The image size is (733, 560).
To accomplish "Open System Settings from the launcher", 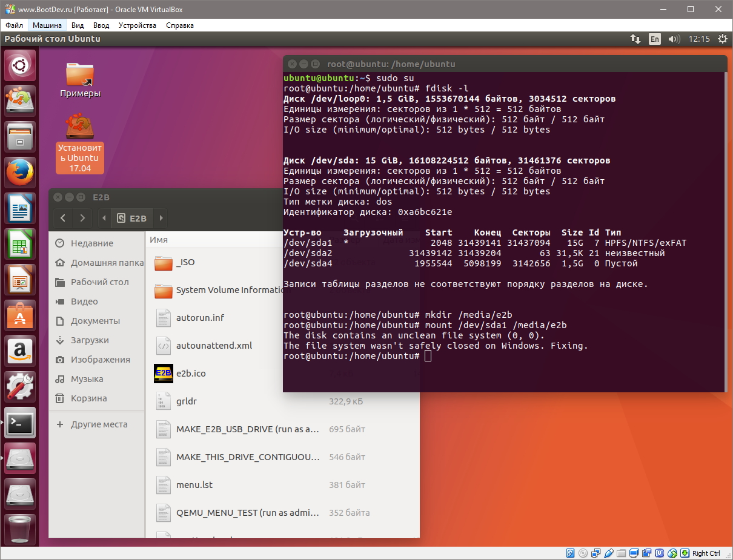I will point(21,387).
